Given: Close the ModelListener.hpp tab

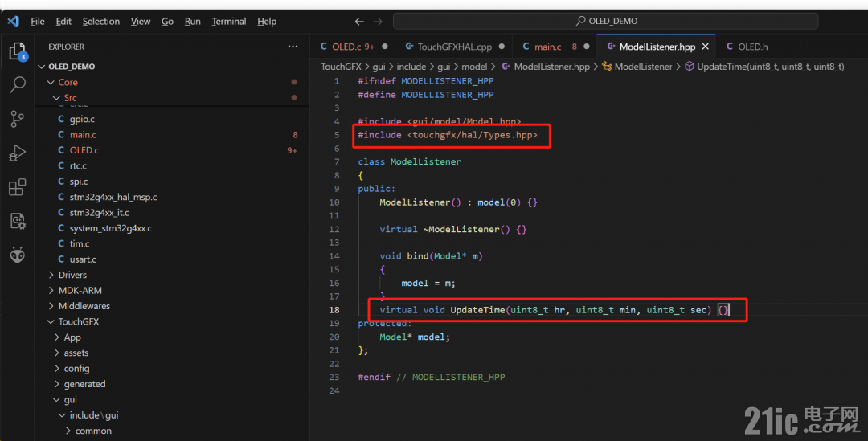Looking at the screenshot, I should click(x=706, y=47).
